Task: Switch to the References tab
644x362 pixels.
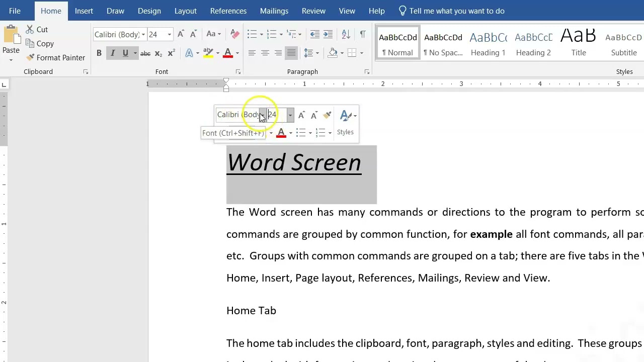Action: (x=228, y=11)
